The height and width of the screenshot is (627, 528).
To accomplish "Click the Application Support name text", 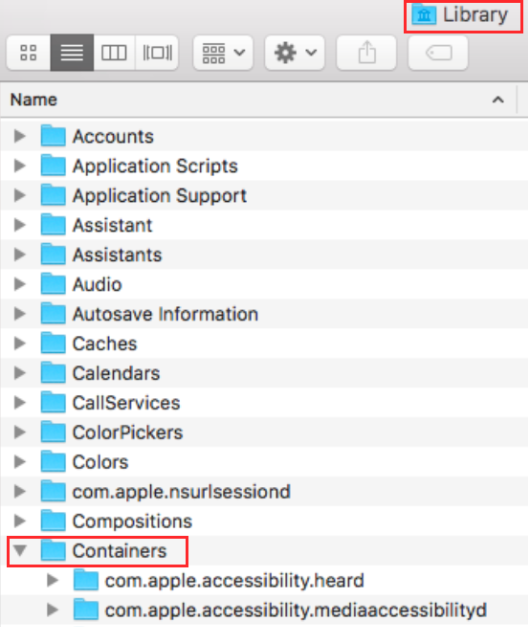I will [160, 196].
